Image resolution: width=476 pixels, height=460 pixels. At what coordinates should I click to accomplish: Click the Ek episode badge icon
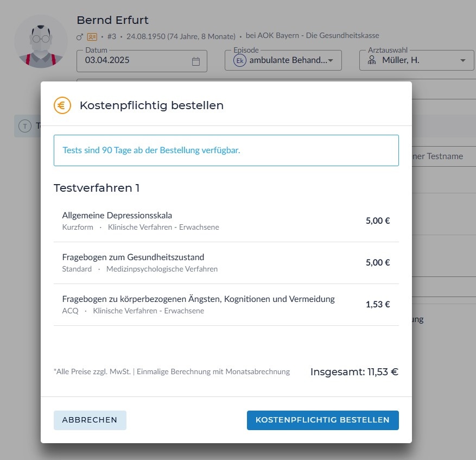240,60
